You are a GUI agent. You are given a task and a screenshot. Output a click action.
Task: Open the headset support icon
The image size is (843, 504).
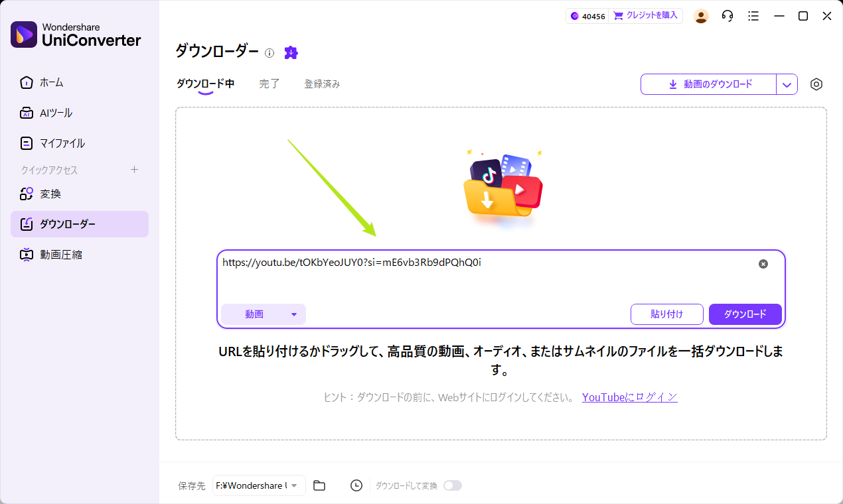(727, 15)
